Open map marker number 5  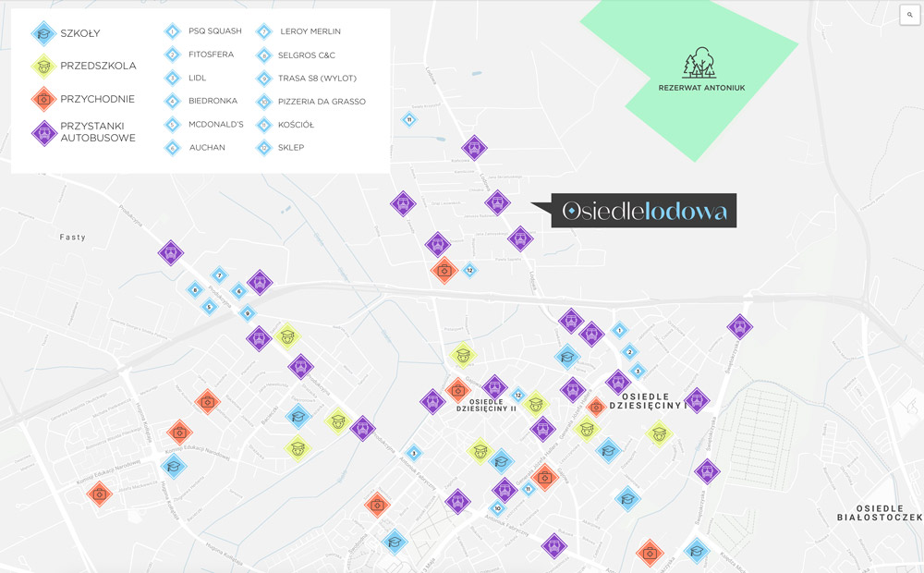209,307
